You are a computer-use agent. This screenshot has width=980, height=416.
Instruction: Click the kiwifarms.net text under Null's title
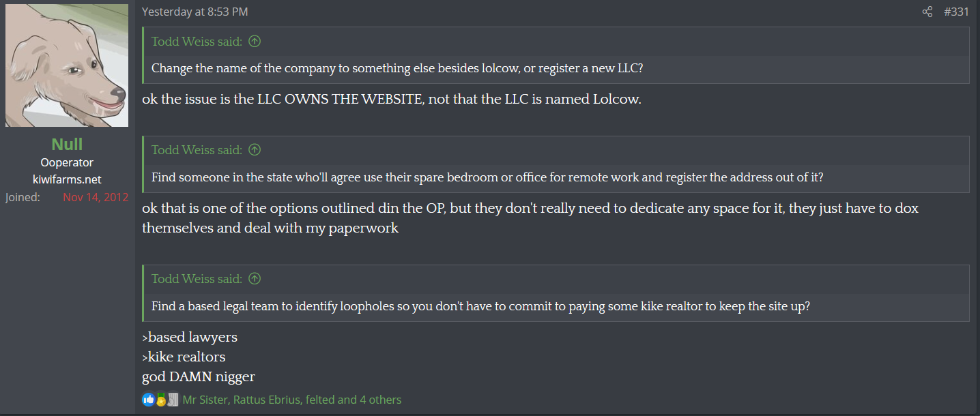pos(67,180)
